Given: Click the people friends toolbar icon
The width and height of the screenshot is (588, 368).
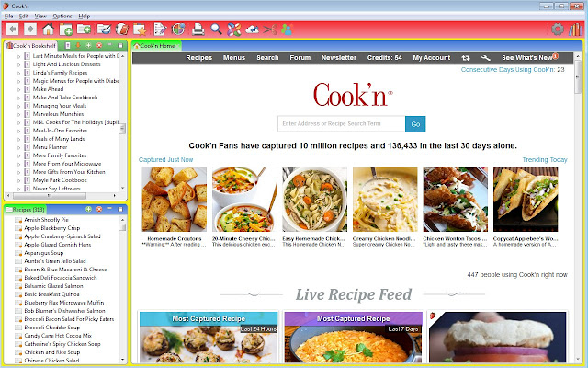Looking at the screenshot, I should click(x=287, y=29).
